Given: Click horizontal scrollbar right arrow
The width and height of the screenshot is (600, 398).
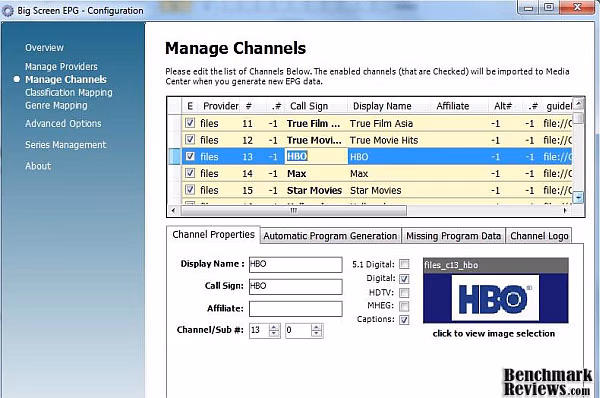Looking at the screenshot, I should point(565,210).
